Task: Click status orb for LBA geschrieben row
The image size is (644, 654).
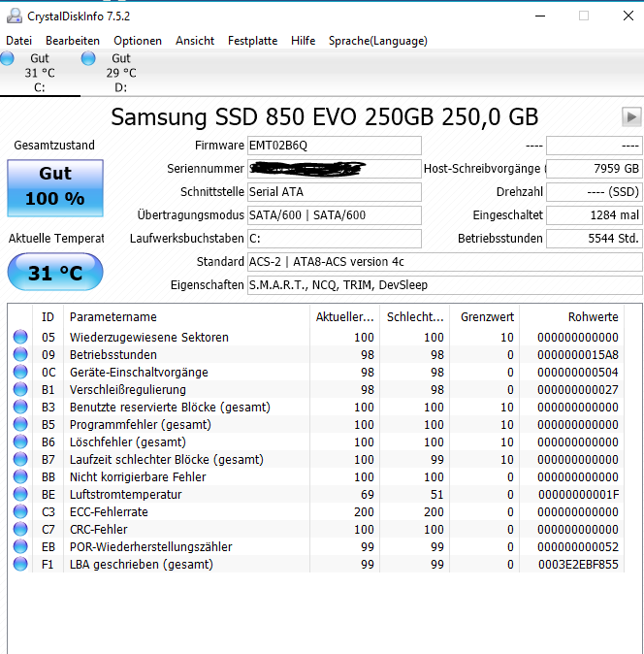Action: (x=20, y=564)
